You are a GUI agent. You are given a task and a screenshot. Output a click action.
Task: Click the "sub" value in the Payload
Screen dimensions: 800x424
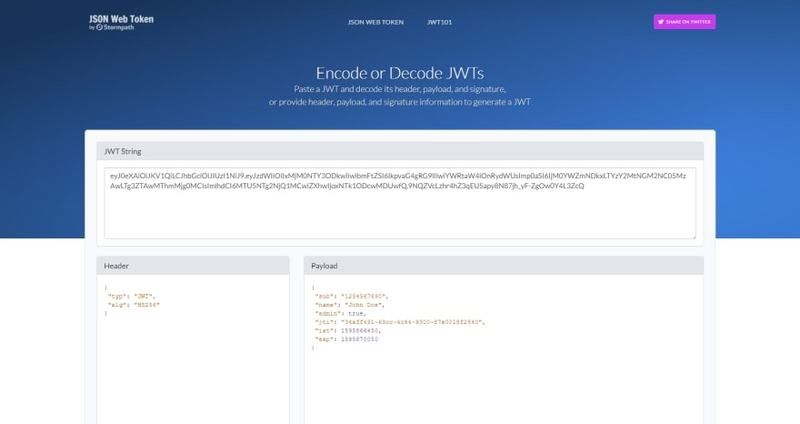358,297
